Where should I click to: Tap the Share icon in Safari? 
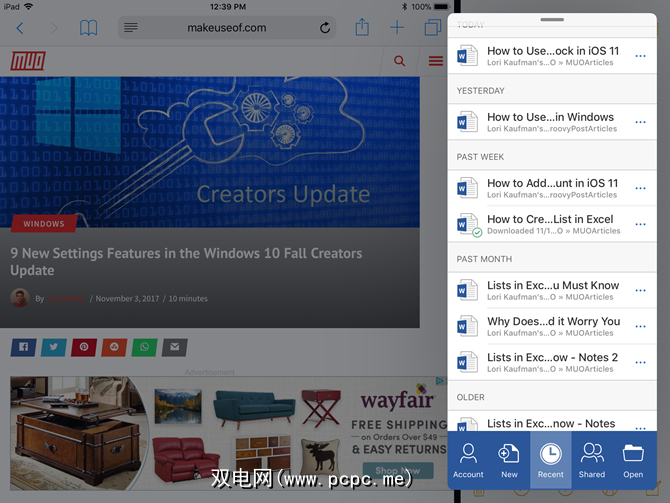[362, 27]
